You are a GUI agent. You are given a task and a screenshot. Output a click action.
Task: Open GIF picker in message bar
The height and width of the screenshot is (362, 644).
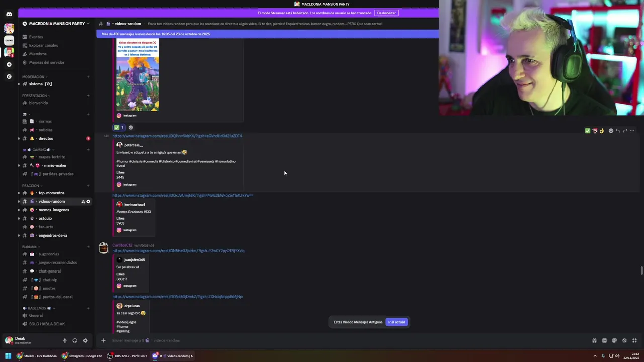click(604, 340)
